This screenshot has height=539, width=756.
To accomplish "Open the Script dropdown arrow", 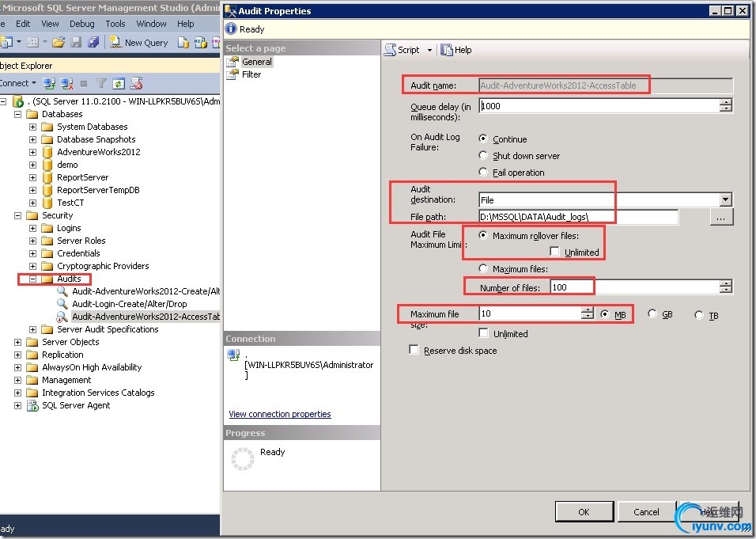I will coord(429,50).
